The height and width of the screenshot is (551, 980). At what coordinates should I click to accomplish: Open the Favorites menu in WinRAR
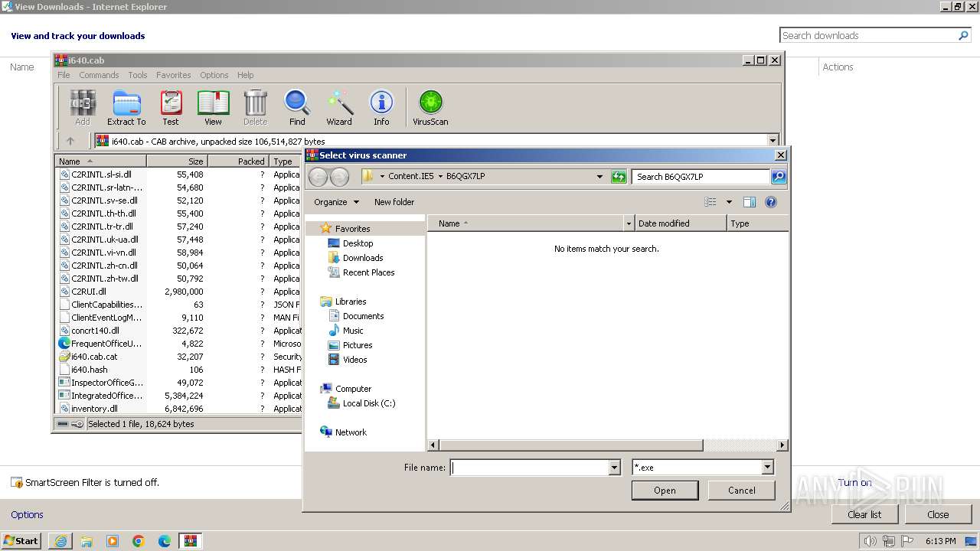[x=174, y=75]
